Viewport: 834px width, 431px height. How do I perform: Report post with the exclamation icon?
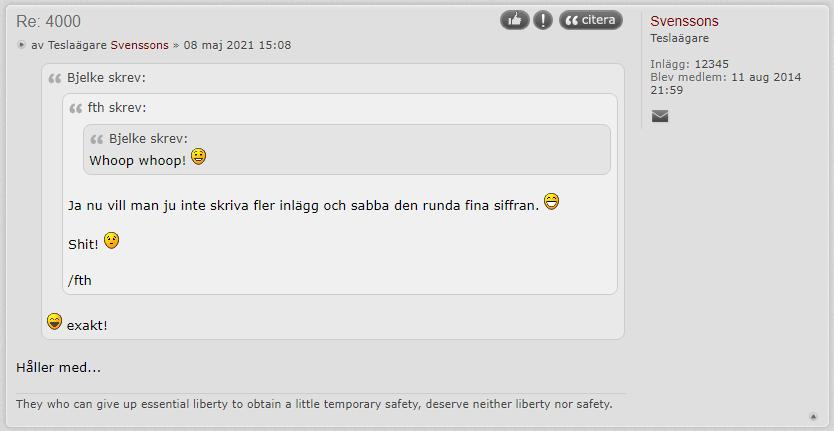[x=543, y=20]
